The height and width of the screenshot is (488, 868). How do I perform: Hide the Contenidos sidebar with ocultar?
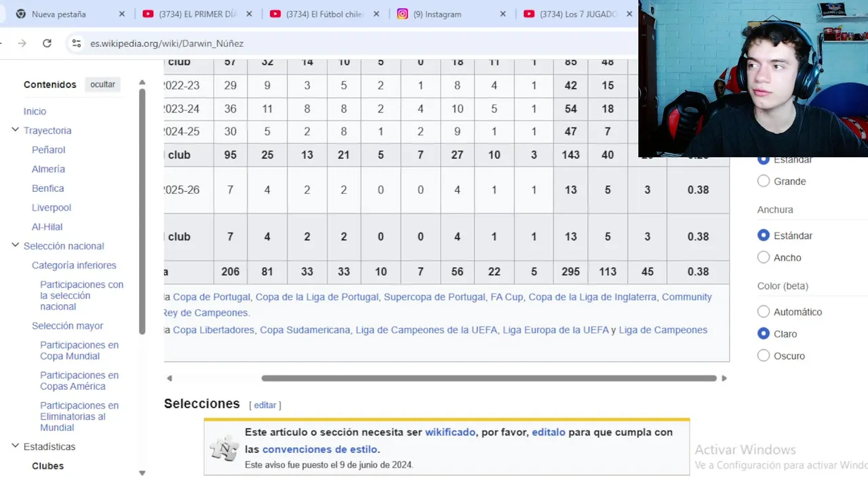[103, 85]
